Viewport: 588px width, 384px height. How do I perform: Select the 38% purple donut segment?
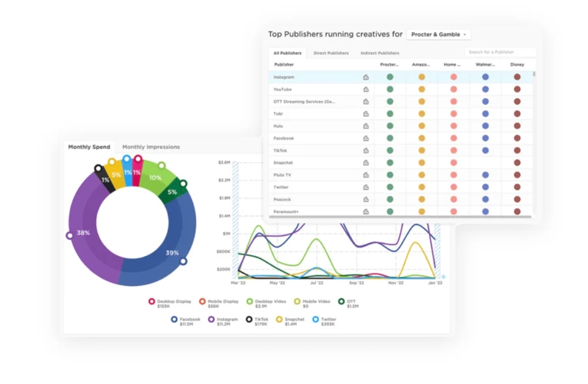click(x=84, y=232)
